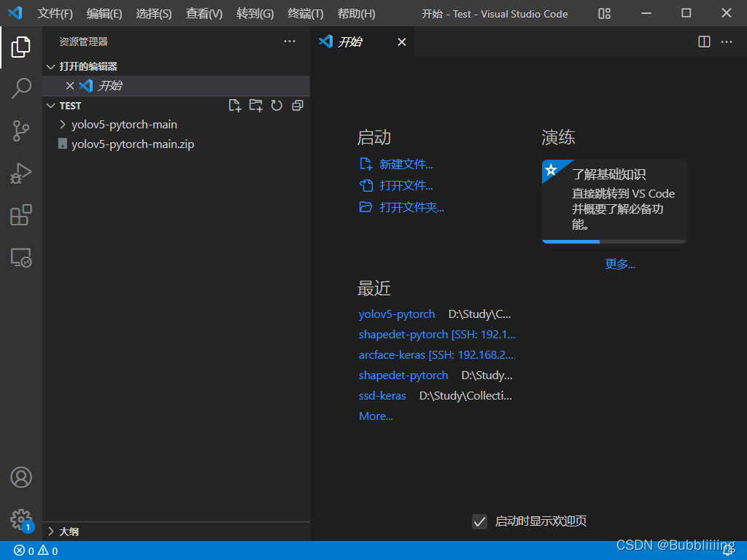Open the Search view
The height and width of the screenshot is (560, 747).
(21, 88)
